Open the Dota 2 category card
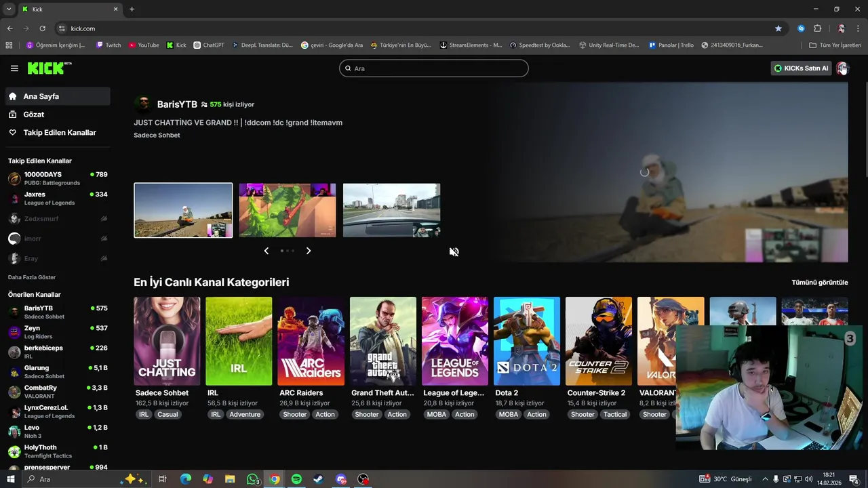868x488 pixels. 527,341
